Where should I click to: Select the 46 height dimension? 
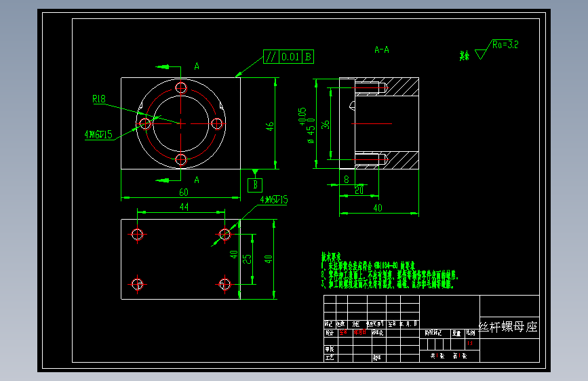pyautogui.click(x=270, y=126)
